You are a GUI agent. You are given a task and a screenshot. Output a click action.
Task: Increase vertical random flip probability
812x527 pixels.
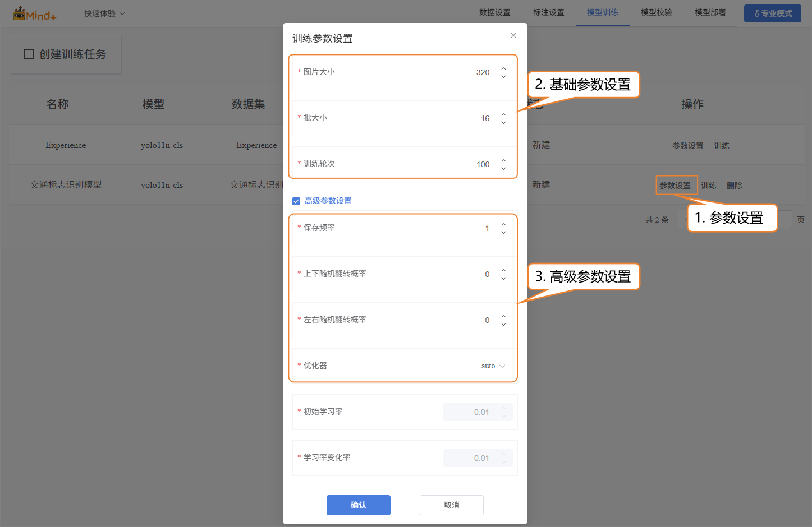[x=503, y=270]
